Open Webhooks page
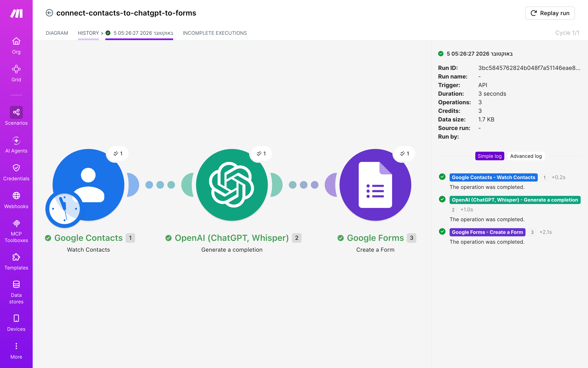Screen dimensions: 588x368 (x=16, y=200)
